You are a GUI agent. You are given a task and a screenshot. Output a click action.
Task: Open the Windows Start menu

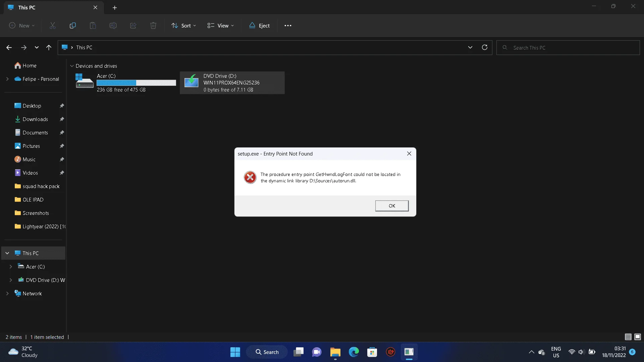tap(235, 352)
